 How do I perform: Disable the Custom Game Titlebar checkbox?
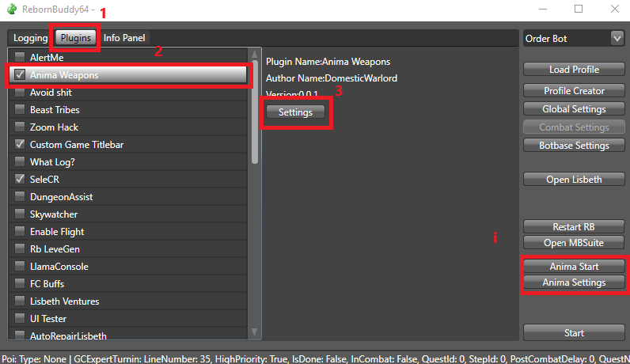click(x=19, y=144)
